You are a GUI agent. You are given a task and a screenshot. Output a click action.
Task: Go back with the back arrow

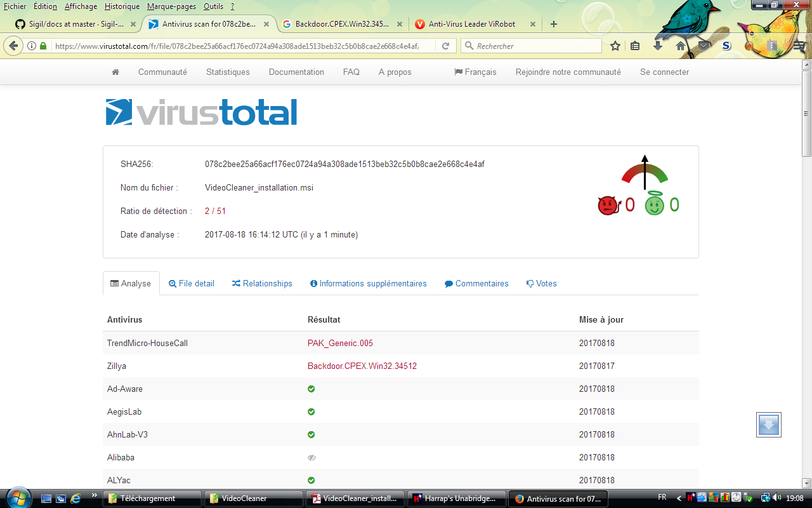coord(13,46)
